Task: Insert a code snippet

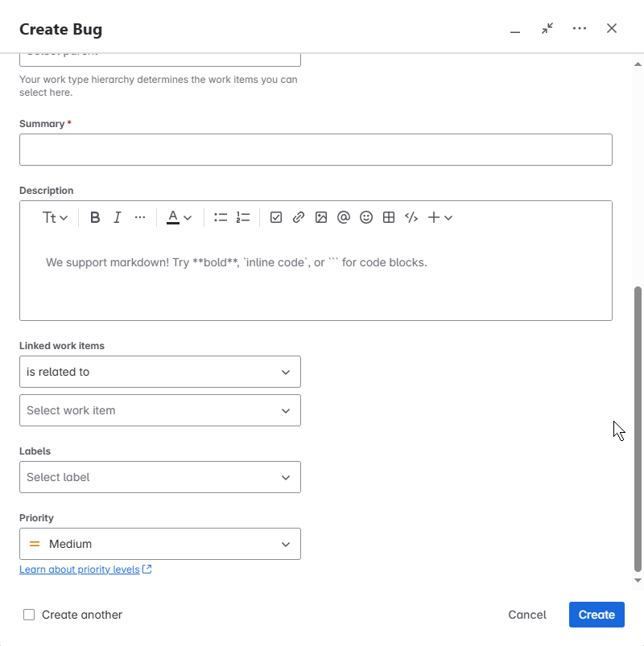Action: [x=411, y=217]
